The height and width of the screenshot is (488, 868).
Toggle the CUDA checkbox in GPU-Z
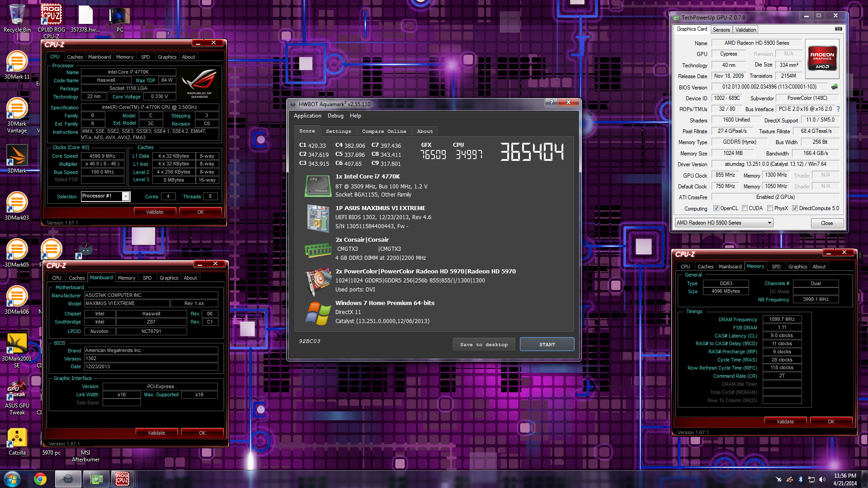[x=745, y=208]
